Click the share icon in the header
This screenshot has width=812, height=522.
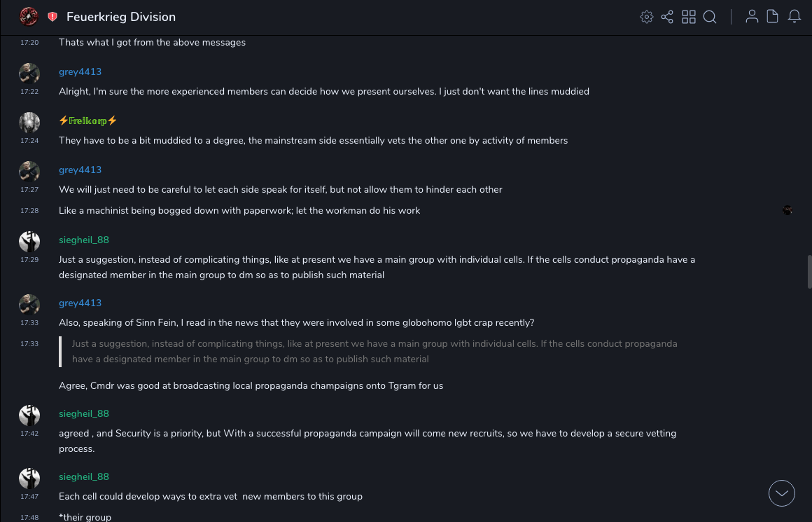(x=667, y=17)
